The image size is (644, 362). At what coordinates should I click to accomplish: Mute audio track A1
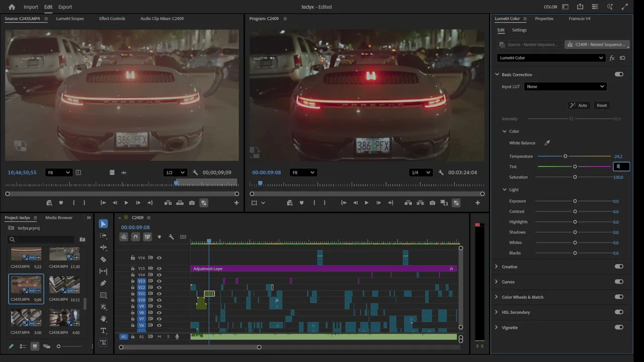click(x=159, y=337)
